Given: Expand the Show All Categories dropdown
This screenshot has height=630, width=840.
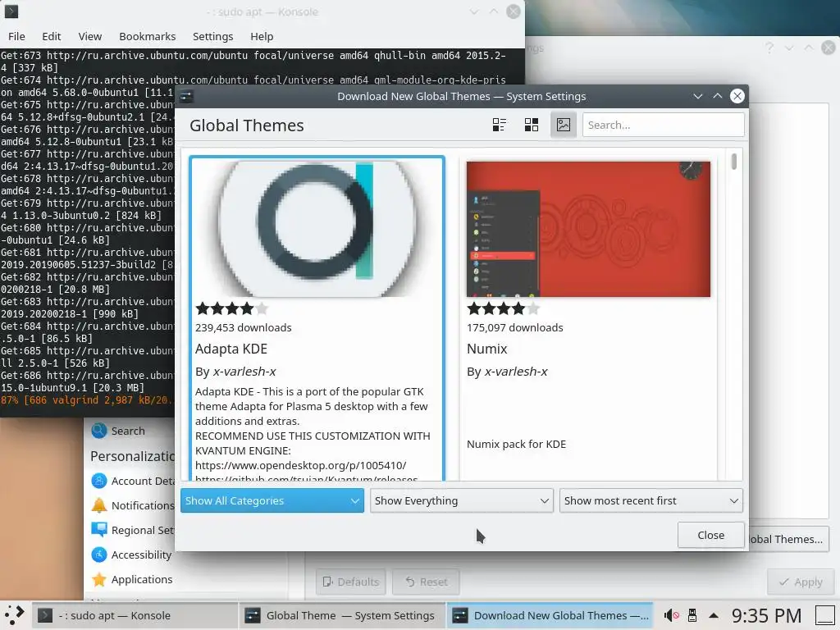Looking at the screenshot, I should pos(272,500).
